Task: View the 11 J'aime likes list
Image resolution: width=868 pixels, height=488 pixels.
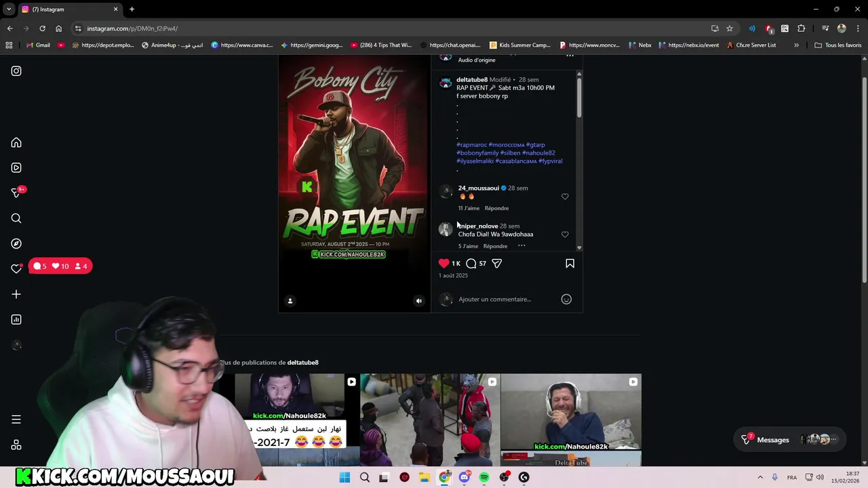Action: (x=469, y=208)
